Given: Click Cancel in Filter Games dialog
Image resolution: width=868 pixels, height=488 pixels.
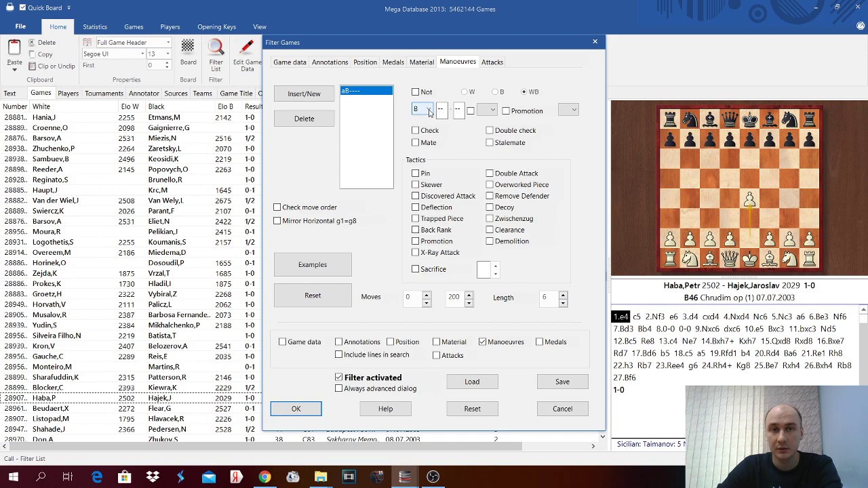Looking at the screenshot, I should pos(562,409).
